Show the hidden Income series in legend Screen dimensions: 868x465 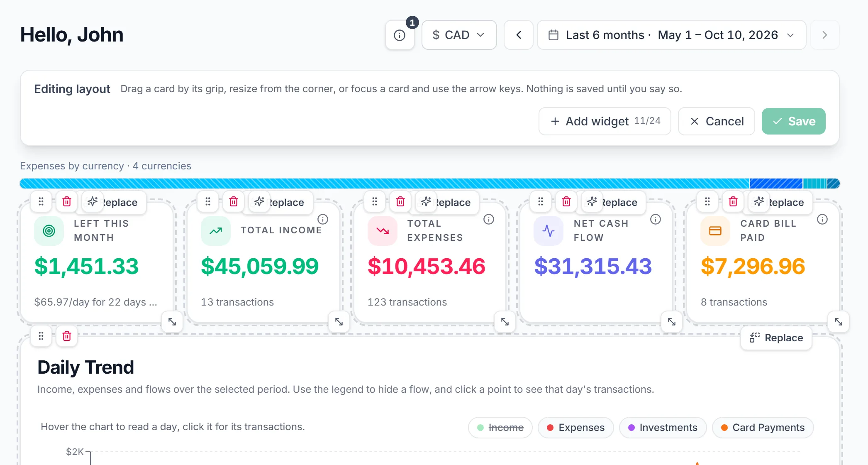click(x=500, y=428)
